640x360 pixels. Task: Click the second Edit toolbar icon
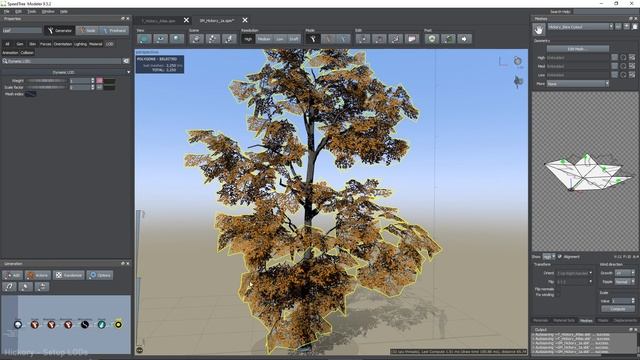[x=379, y=39]
